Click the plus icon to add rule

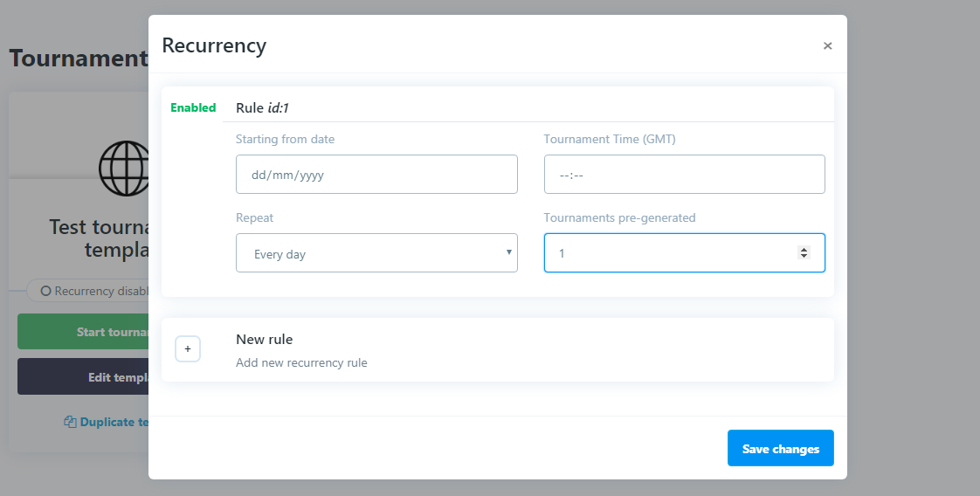[x=188, y=349]
